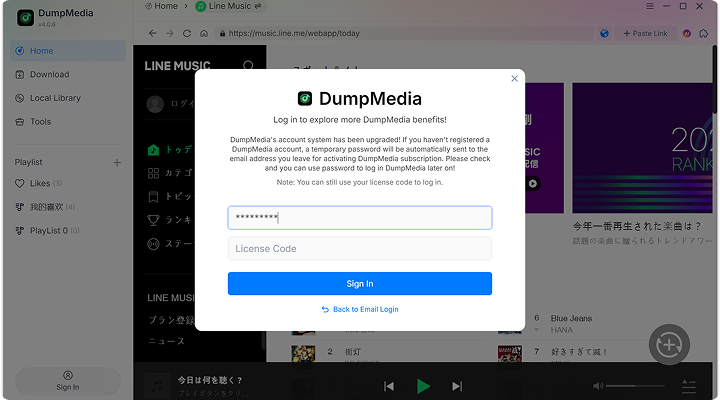Click the URL address bar
This screenshot has width=720, height=400.
(404, 33)
